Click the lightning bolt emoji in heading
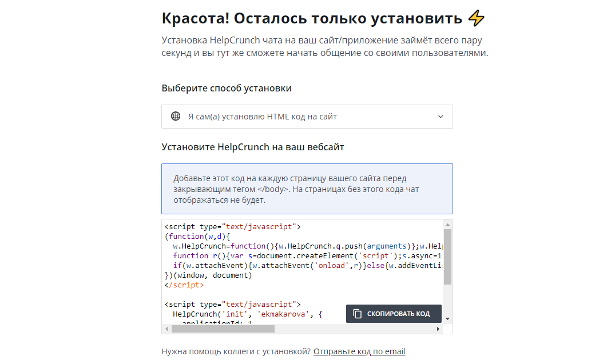 [477, 18]
